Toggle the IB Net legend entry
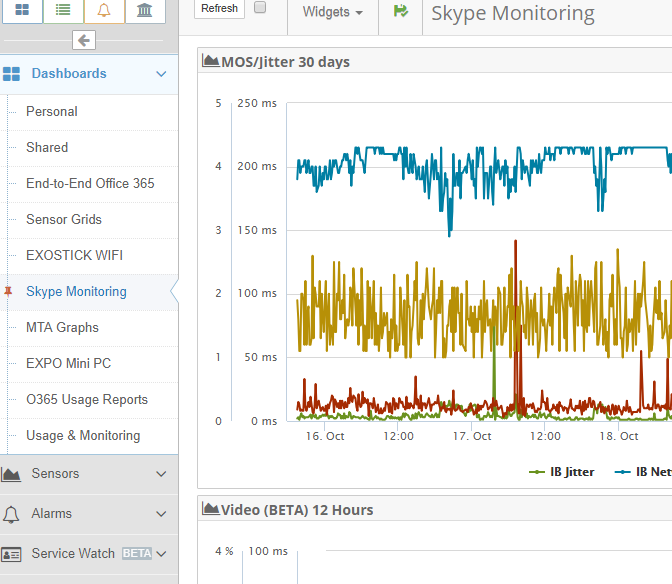The image size is (672, 584). tap(643, 472)
